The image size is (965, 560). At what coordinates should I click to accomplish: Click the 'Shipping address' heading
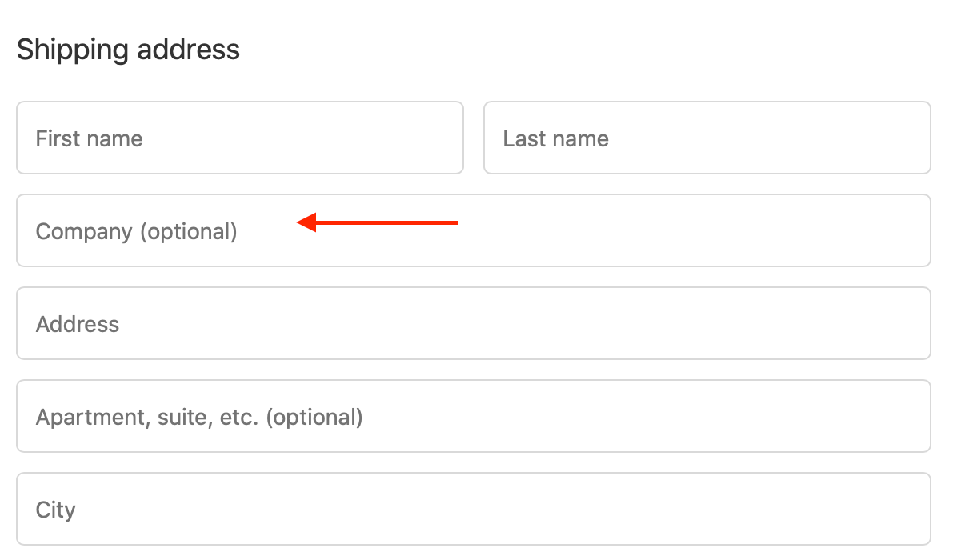(x=128, y=50)
